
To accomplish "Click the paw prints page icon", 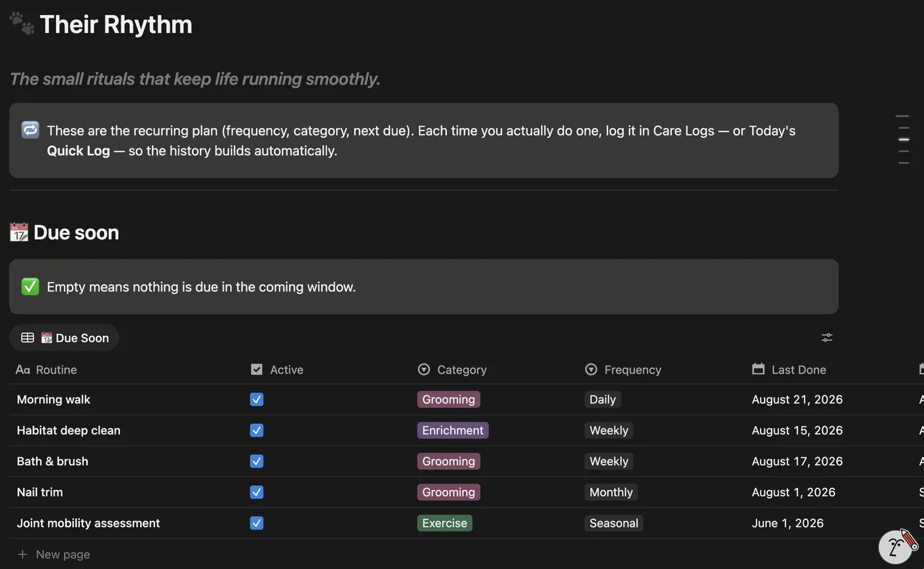I will 22,24.
